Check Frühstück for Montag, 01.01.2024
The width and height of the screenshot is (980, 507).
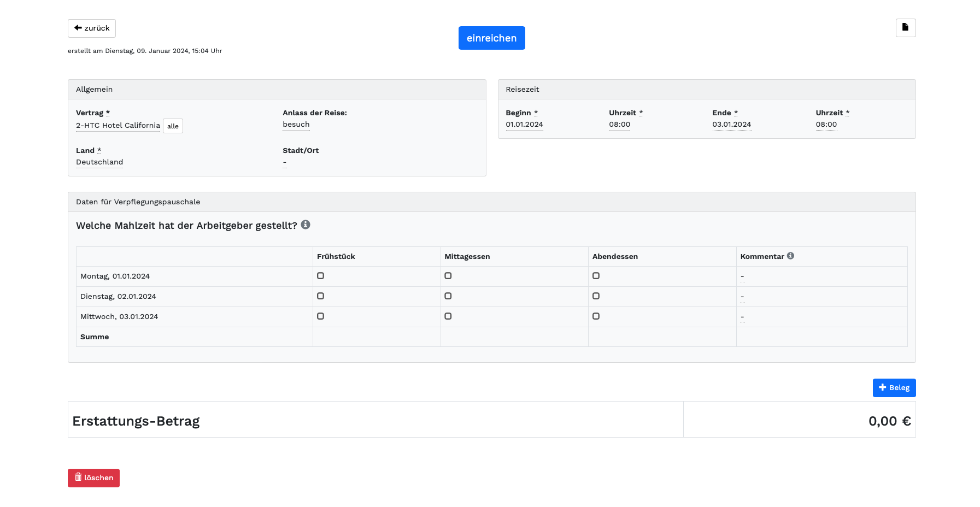pyautogui.click(x=321, y=276)
